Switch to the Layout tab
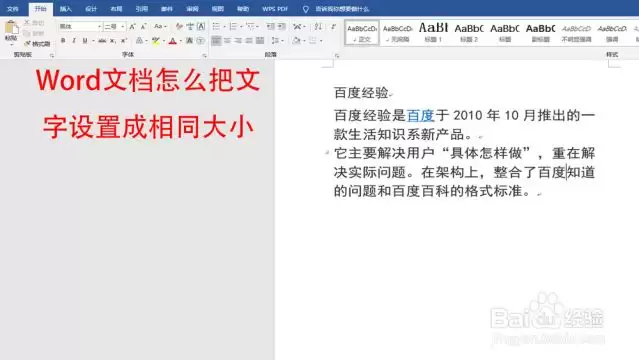 pyautogui.click(x=116, y=9)
